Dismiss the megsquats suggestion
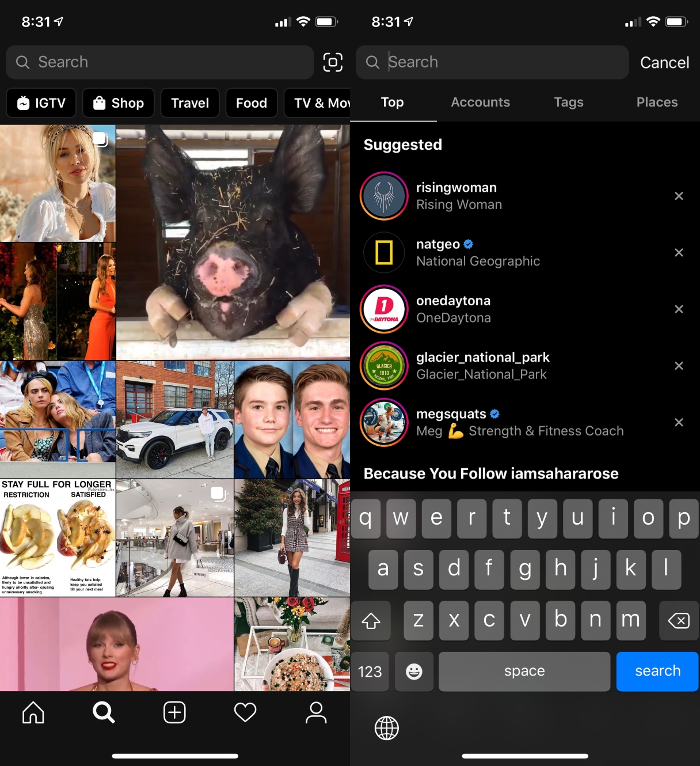 tap(679, 422)
